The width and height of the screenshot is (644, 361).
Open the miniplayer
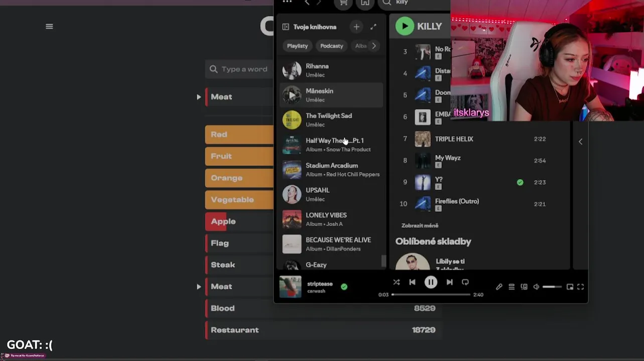click(570, 287)
